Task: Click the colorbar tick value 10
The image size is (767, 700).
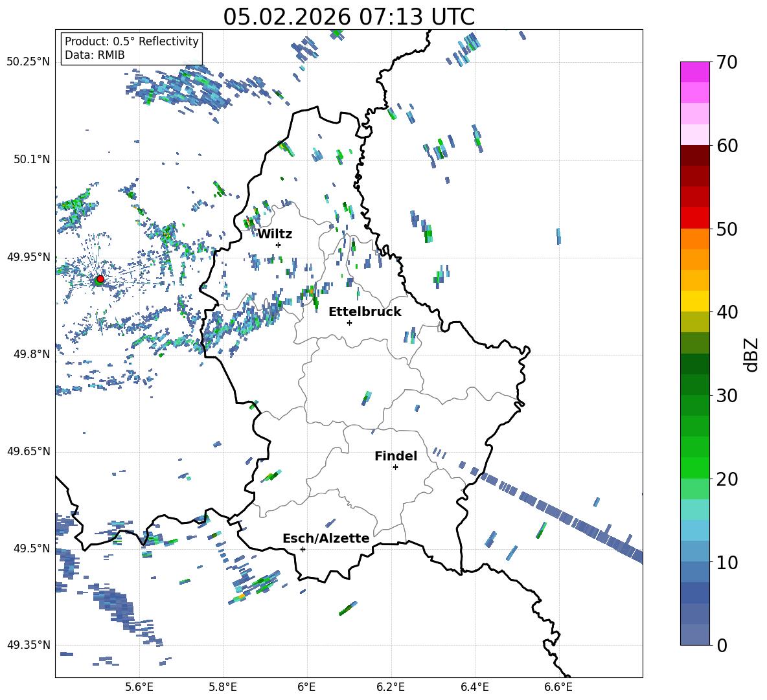Action: [727, 562]
